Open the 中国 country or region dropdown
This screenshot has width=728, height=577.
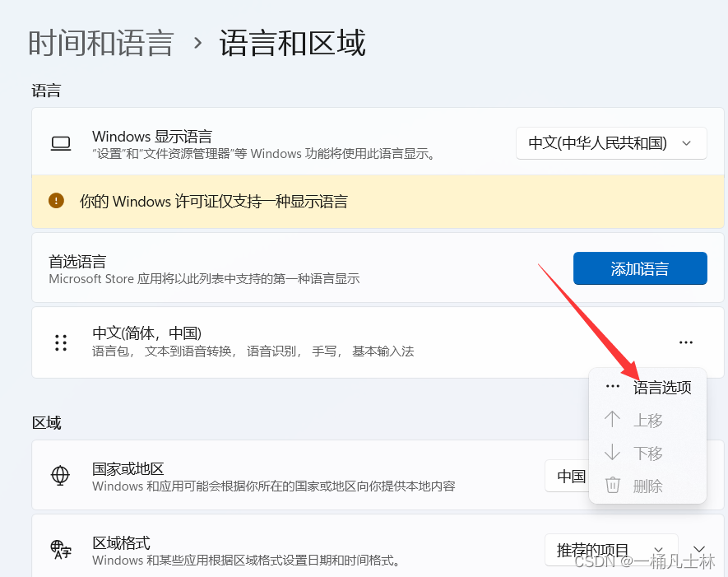point(568,476)
